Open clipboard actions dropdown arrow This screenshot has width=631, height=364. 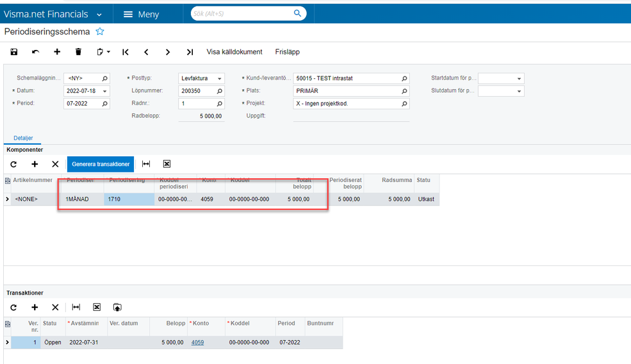(x=108, y=52)
